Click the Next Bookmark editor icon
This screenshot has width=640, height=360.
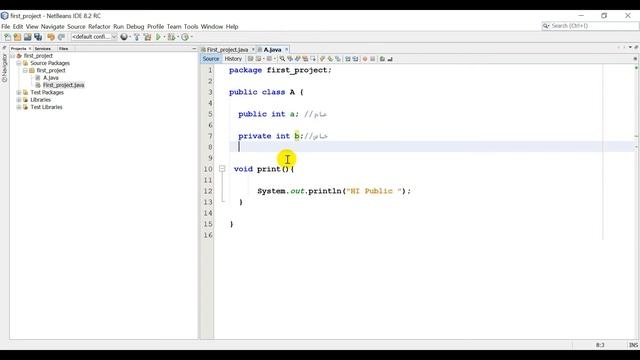click(330, 59)
